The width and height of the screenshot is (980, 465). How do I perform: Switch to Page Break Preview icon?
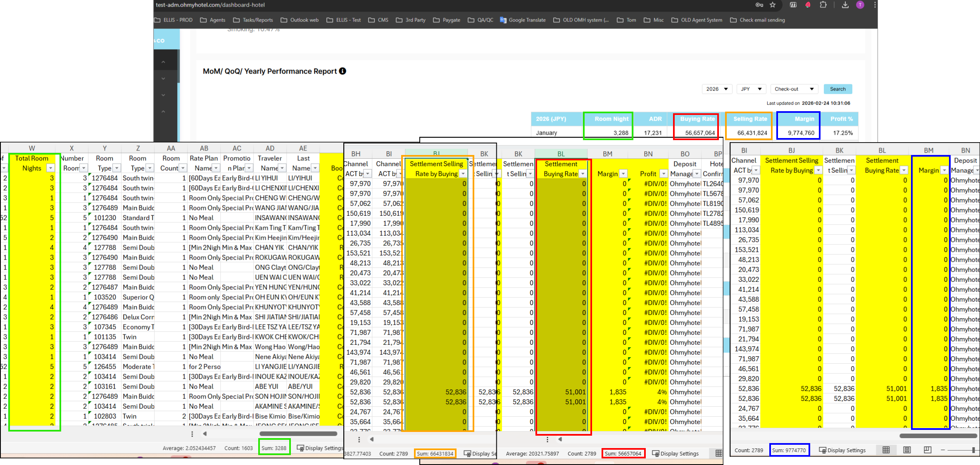click(x=928, y=450)
